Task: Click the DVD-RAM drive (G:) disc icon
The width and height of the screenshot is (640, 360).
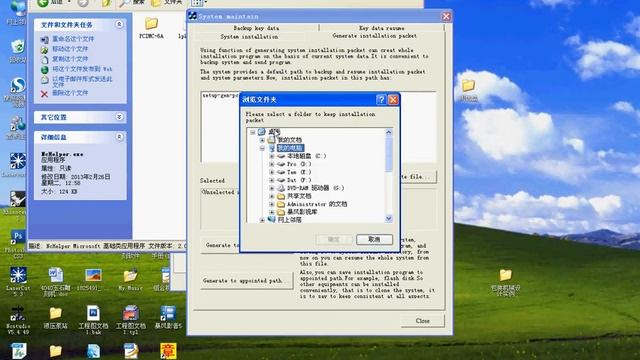Action: pos(281,188)
